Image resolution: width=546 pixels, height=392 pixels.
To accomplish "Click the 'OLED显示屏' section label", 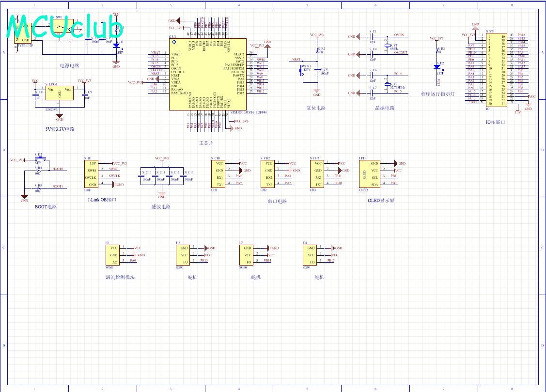I will tap(381, 201).
